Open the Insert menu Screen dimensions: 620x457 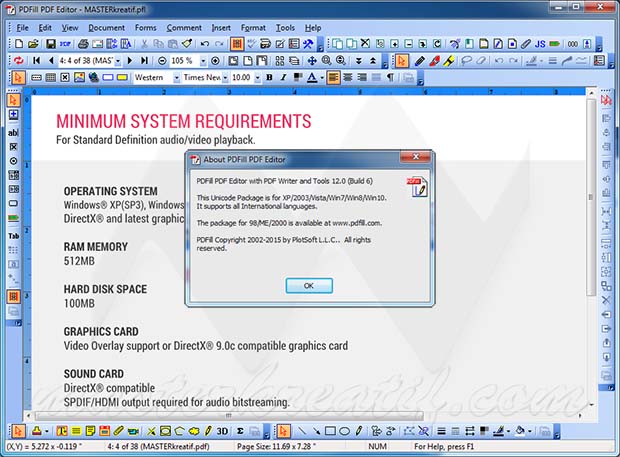[x=221, y=28]
